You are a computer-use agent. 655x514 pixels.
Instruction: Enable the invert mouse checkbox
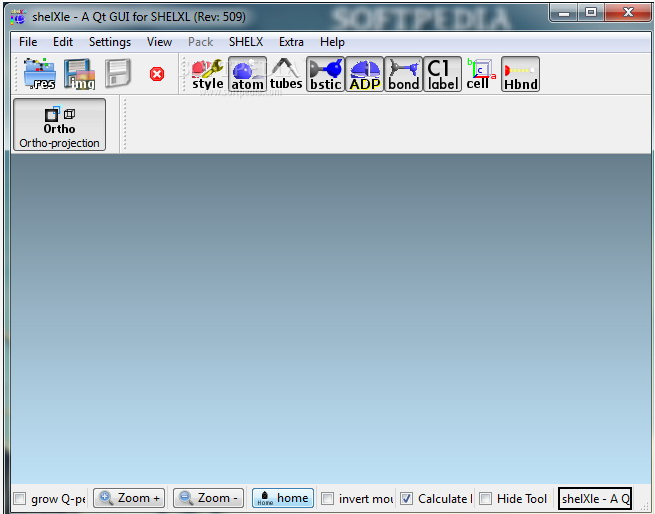coord(328,499)
